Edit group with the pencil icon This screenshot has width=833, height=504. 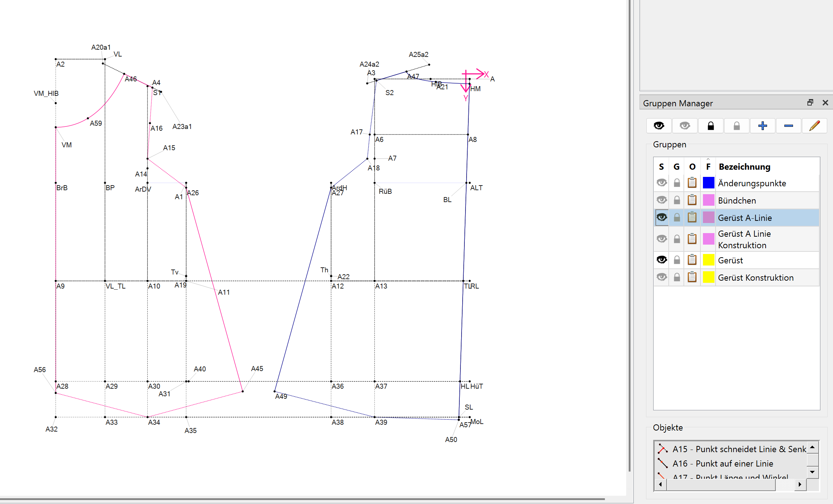click(x=814, y=126)
